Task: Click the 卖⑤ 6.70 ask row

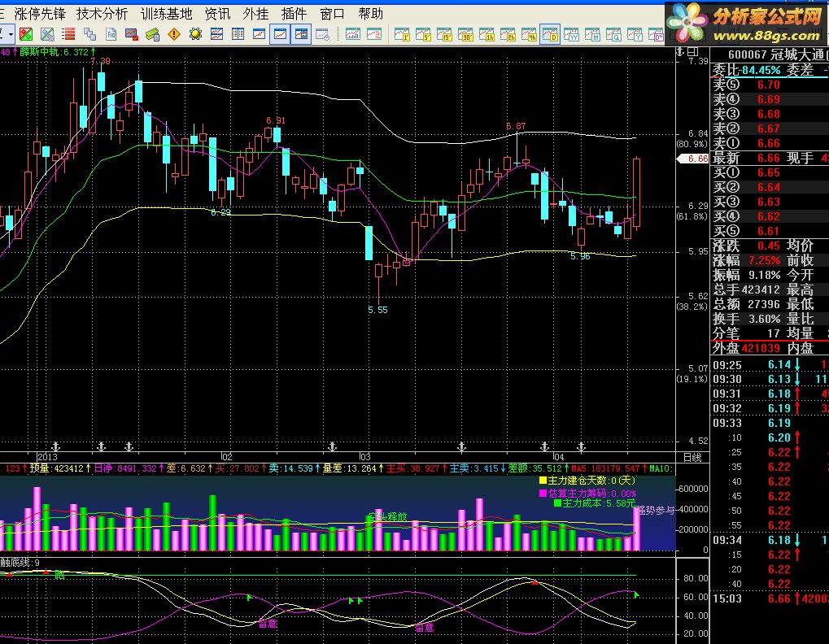Action: [770, 85]
